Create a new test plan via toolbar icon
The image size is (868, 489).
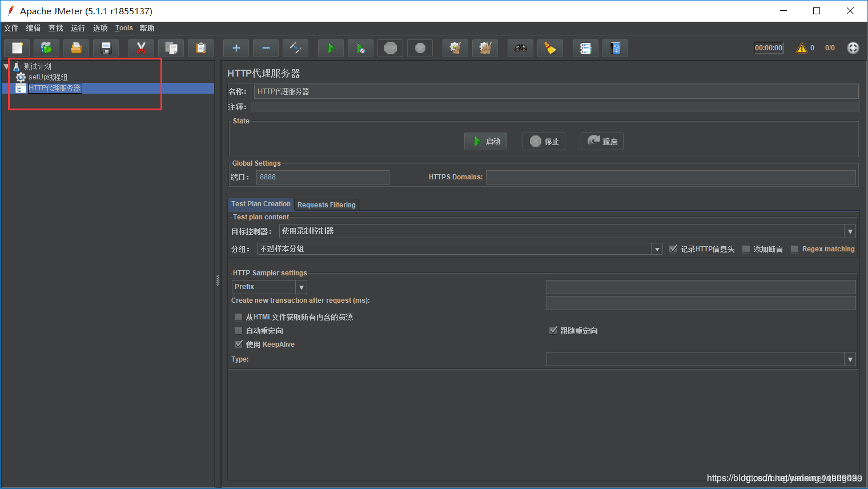[x=17, y=48]
